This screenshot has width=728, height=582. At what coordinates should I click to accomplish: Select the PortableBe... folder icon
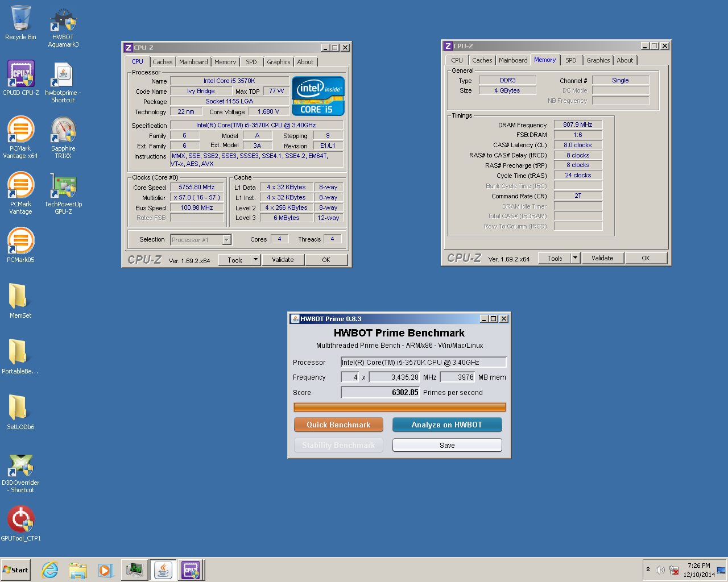coord(20,356)
